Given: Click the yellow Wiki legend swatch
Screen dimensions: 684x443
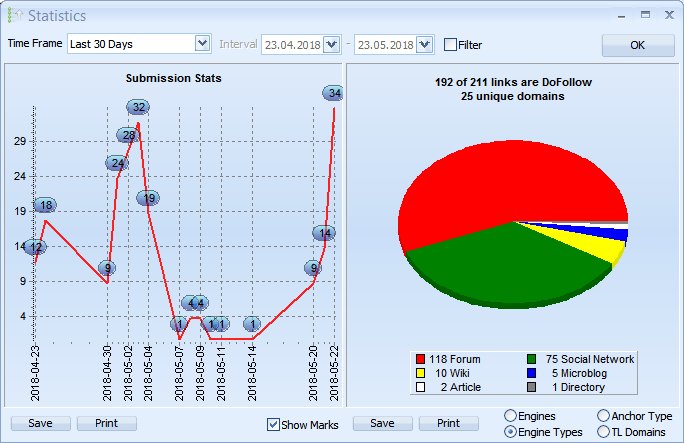Looking at the screenshot, I should click(421, 373).
